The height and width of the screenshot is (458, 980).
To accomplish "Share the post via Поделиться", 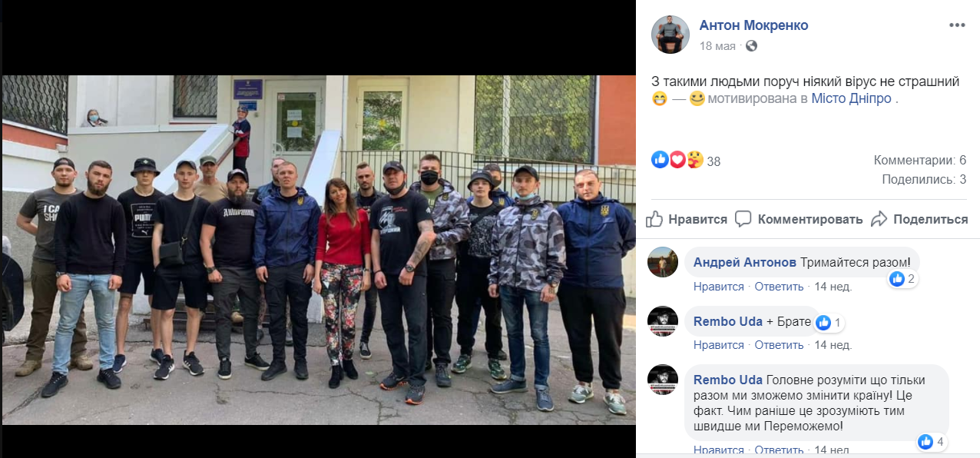I will [x=919, y=219].
